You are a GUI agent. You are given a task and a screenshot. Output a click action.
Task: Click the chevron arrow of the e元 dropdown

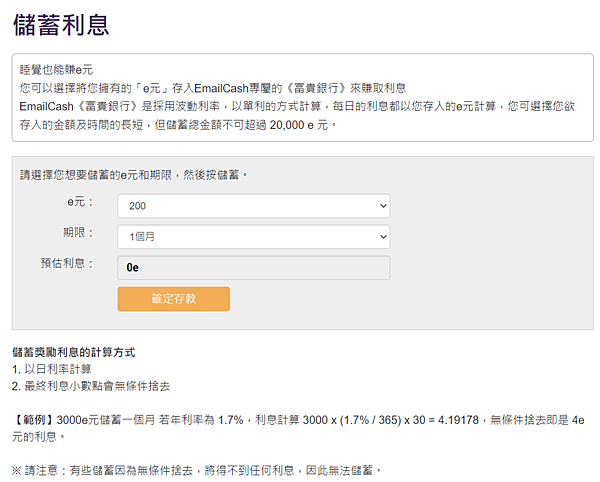383,206
